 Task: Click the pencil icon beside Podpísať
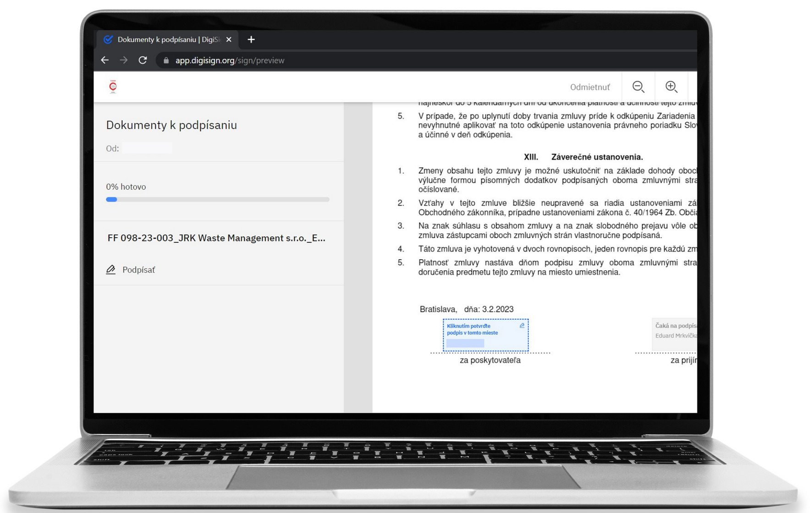(x=110, y=270)
